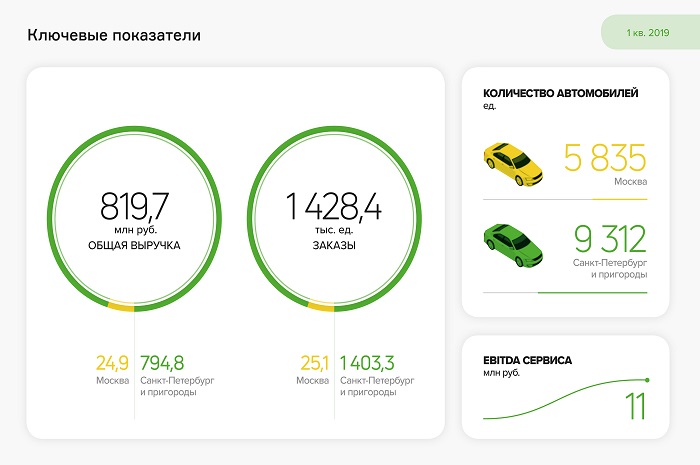Select the yellow segment of revenue ring
Screen dimensions: 700x465
tap(120, 307)
